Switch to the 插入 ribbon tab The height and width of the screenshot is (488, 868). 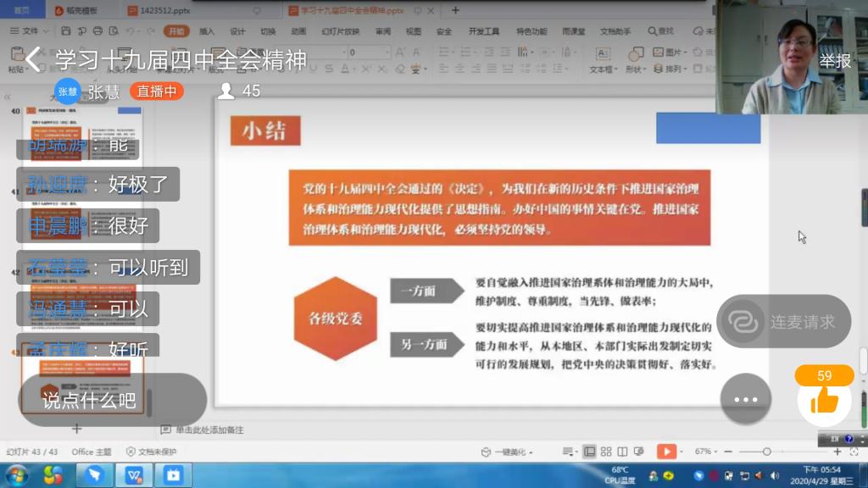tap(207, 31)
